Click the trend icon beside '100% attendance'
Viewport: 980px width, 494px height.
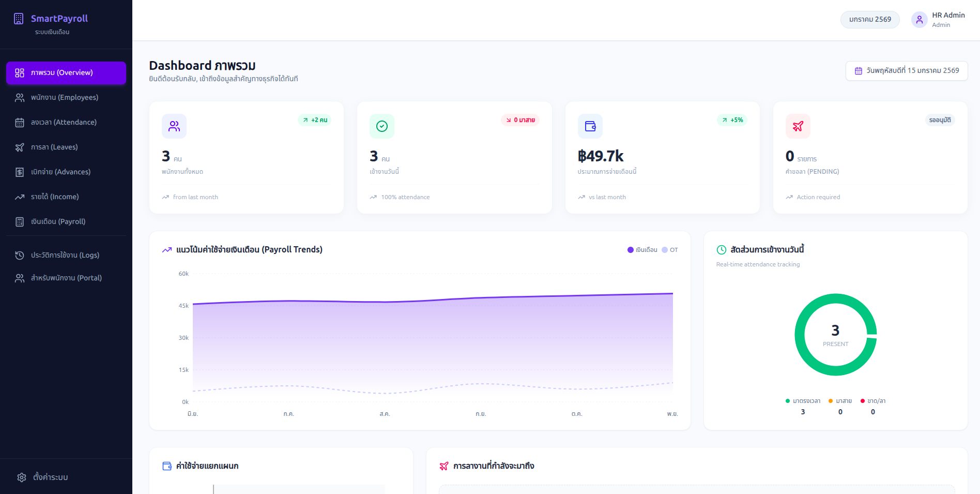373,197
